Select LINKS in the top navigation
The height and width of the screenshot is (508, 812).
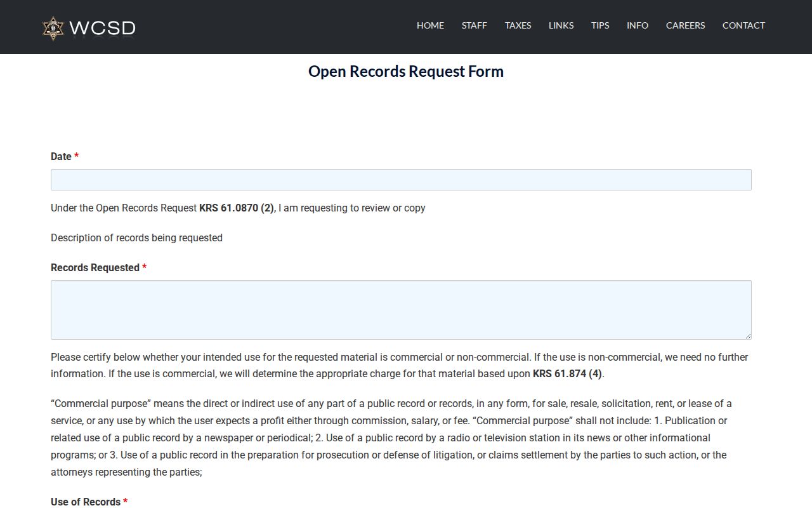(x=561, y=25)
